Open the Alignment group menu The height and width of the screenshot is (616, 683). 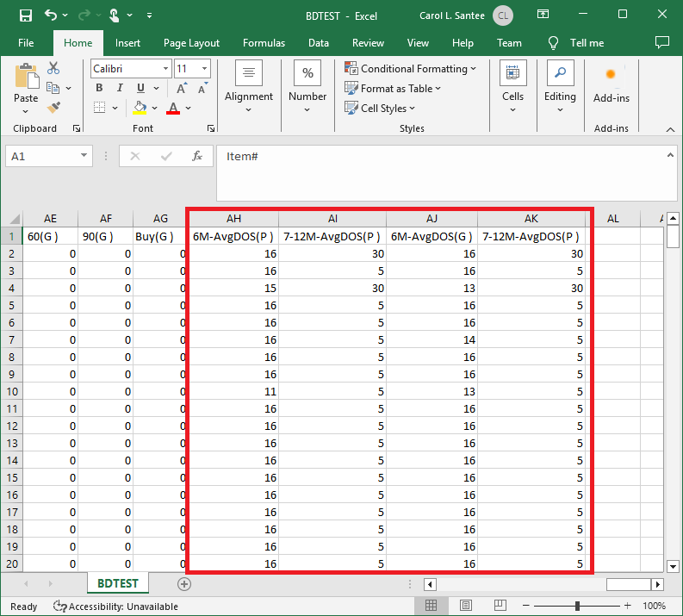click(249, 87)
